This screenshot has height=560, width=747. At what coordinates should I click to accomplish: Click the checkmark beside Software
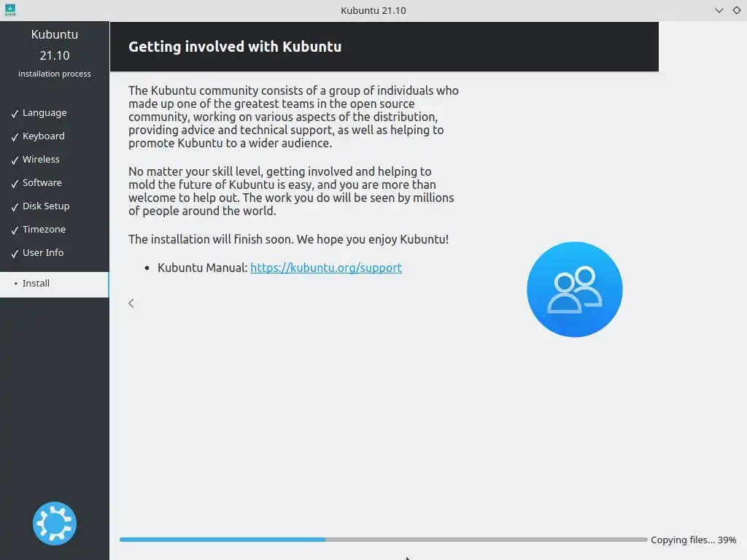coord(15,183)
